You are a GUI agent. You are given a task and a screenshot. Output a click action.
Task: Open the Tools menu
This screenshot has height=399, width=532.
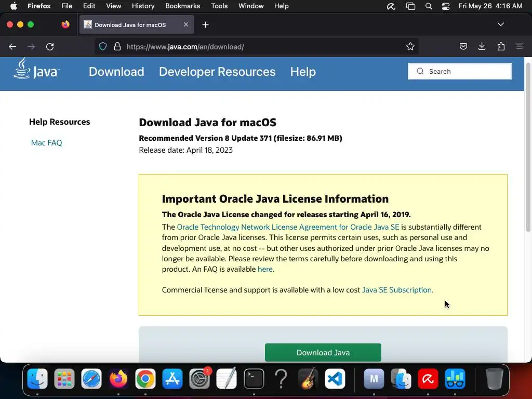tap(219, 6)
